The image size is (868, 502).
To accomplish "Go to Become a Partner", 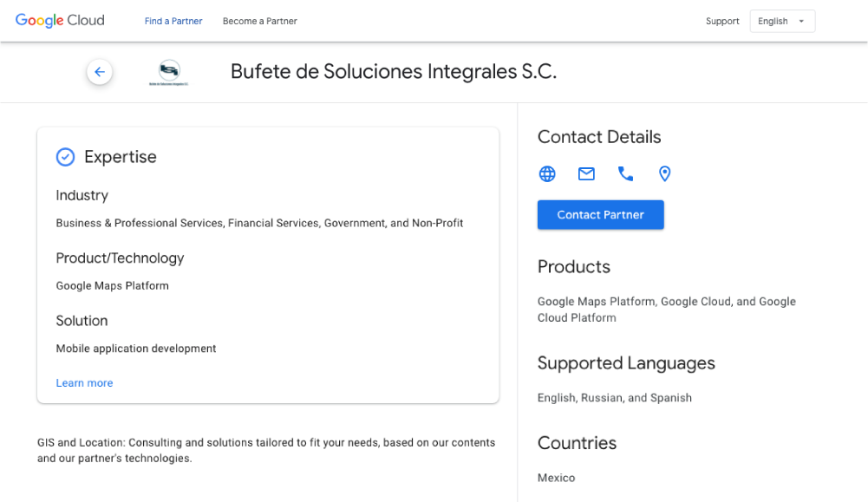I will pyautogui.click(x=259, y=22).
